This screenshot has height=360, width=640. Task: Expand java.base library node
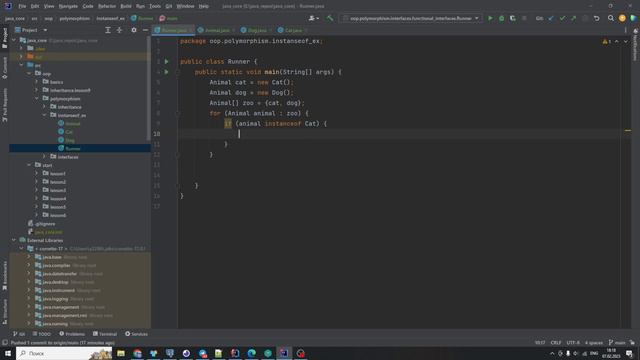pyautogui.click(x=29, y=257)
